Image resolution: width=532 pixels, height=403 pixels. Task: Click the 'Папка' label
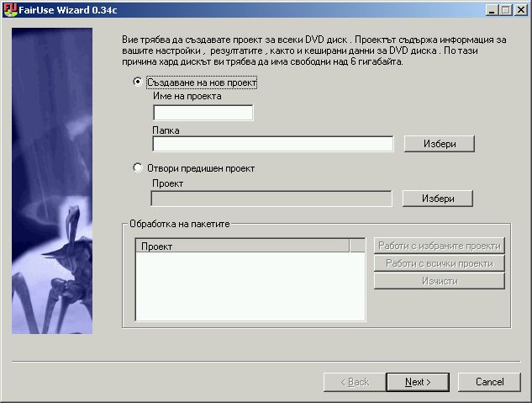(x=166, y=130)
